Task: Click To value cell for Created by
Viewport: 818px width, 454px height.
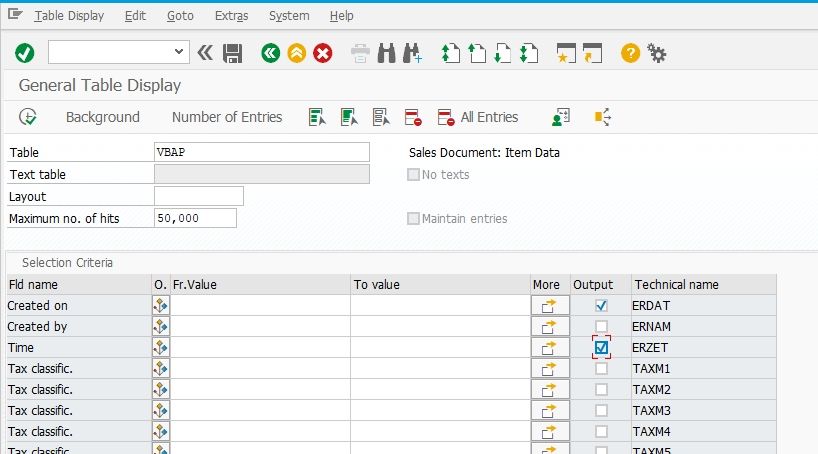Action: (x=440, y=326)
